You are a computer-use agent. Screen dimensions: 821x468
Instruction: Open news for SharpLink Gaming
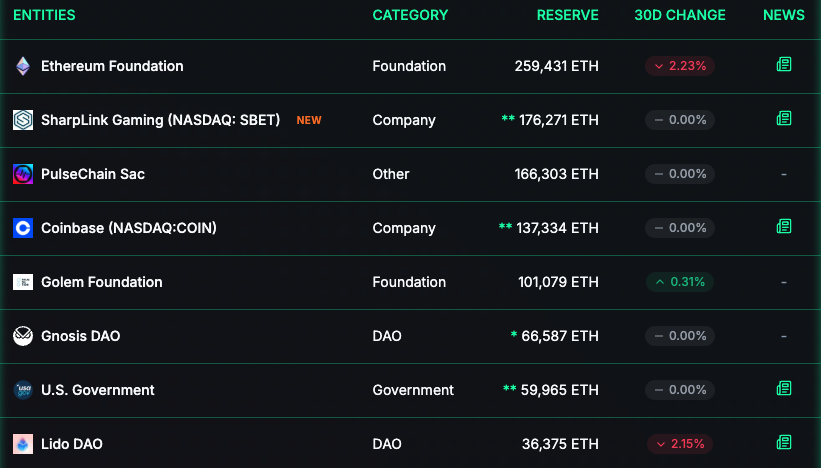pyautogui.click(x=784, y=119)
